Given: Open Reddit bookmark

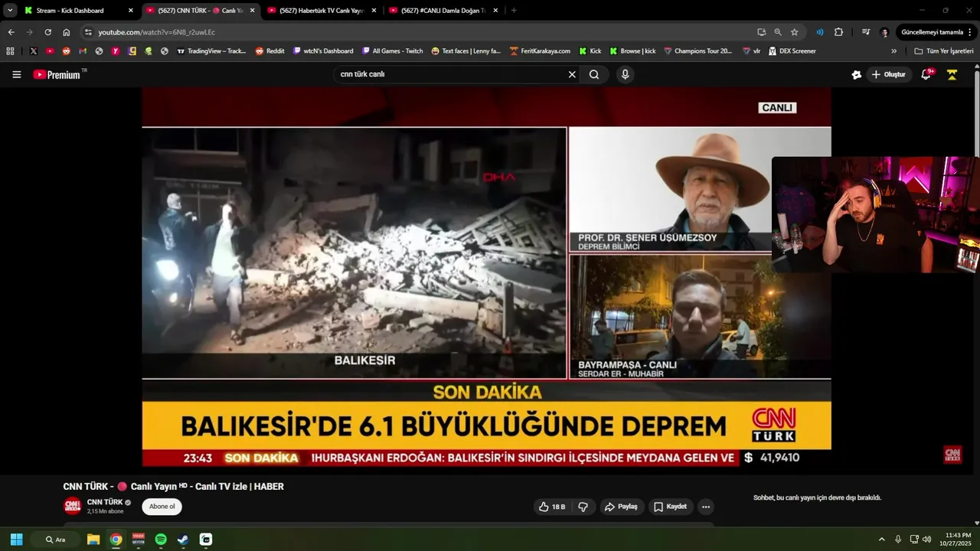Looking at the screenshot, I should (269, 51).
